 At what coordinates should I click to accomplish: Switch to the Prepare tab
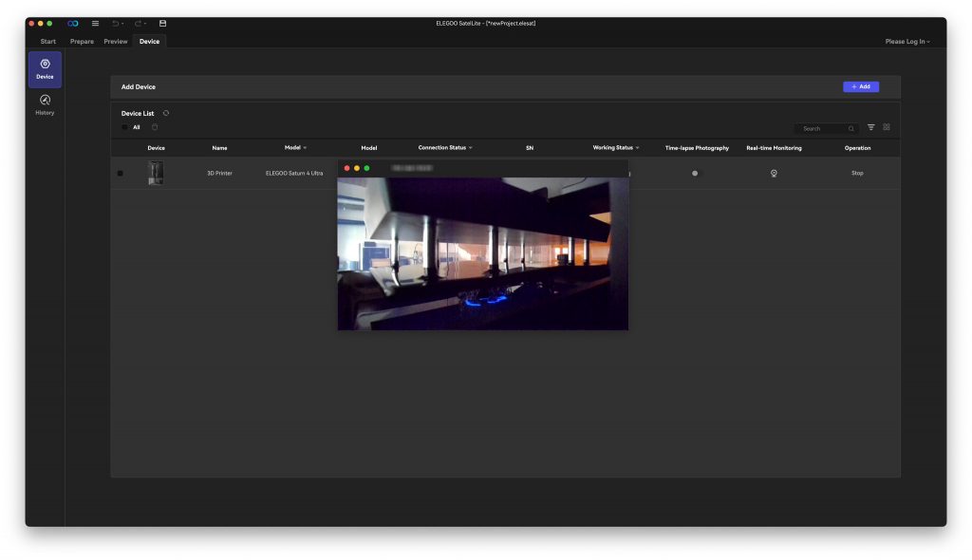pos(82,42)
